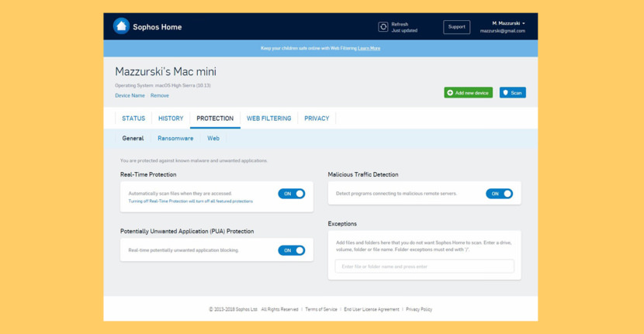Viewport: 644px width, 334px height.
Task: Switch to the STATUS tab
Action: [x=133, y=118]
